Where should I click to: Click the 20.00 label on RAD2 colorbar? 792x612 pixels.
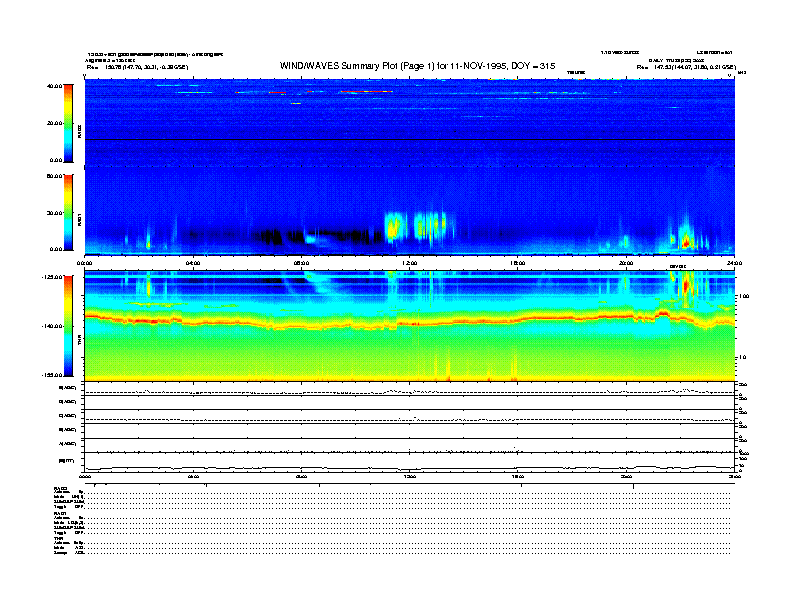pyautogui.click(x=54, y=123)
